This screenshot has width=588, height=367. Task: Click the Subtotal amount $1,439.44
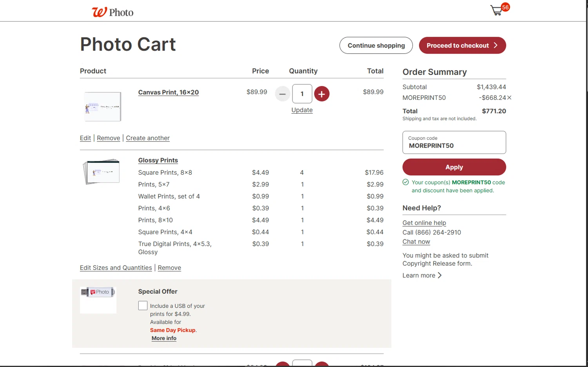point(491,87)
